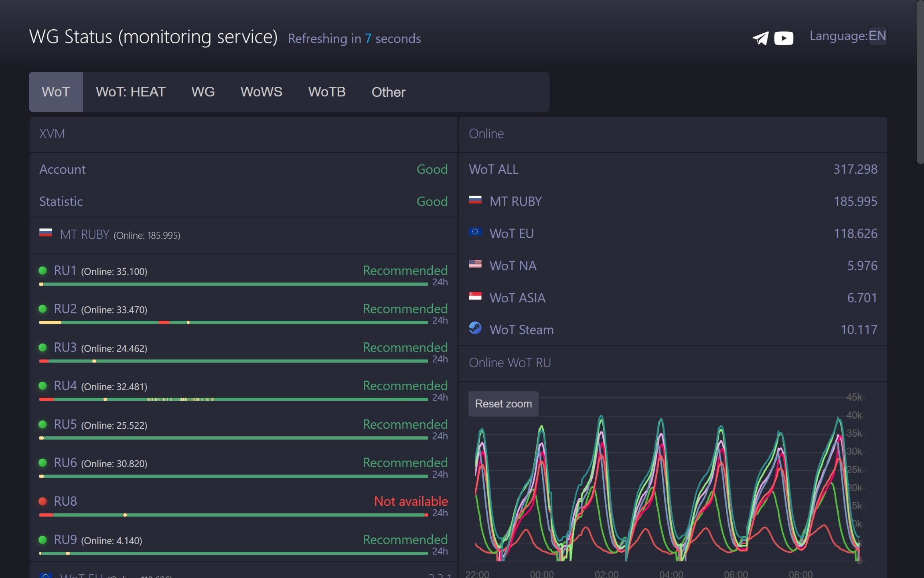
Task: Click the Reset zoom button
Action: tap(503, 404)
